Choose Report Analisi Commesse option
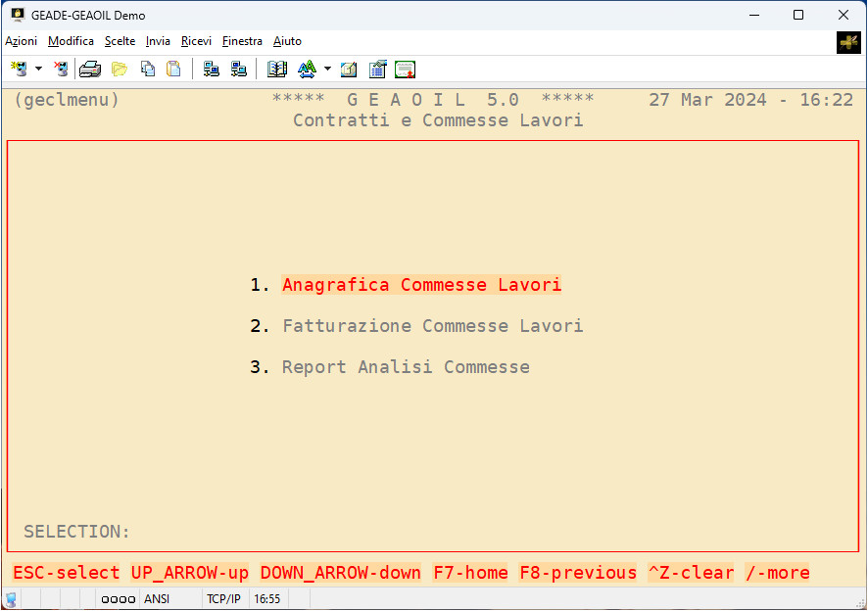Viewport: 868px width, 611px height. coord(406,367)
